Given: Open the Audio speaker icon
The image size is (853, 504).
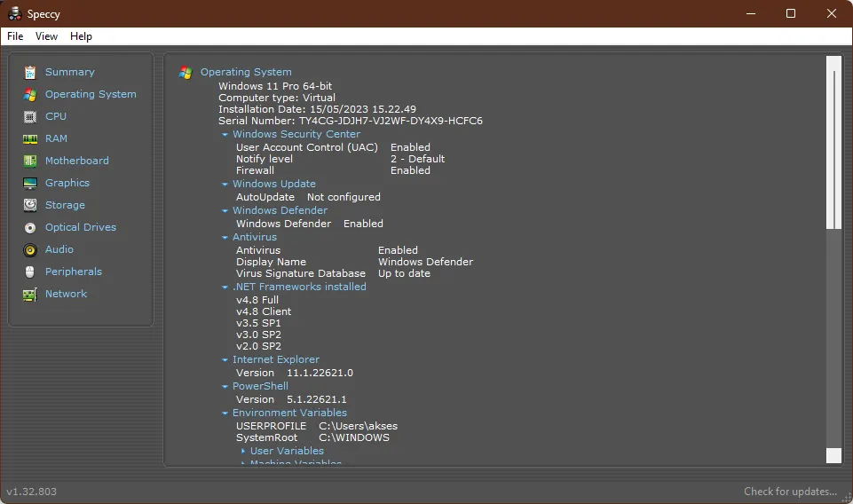Looking at the screenshot, I should tap(30, 249).
